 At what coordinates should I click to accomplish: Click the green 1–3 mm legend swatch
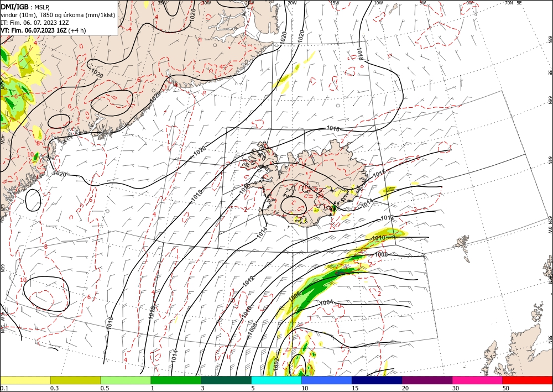tap(176, 380)
